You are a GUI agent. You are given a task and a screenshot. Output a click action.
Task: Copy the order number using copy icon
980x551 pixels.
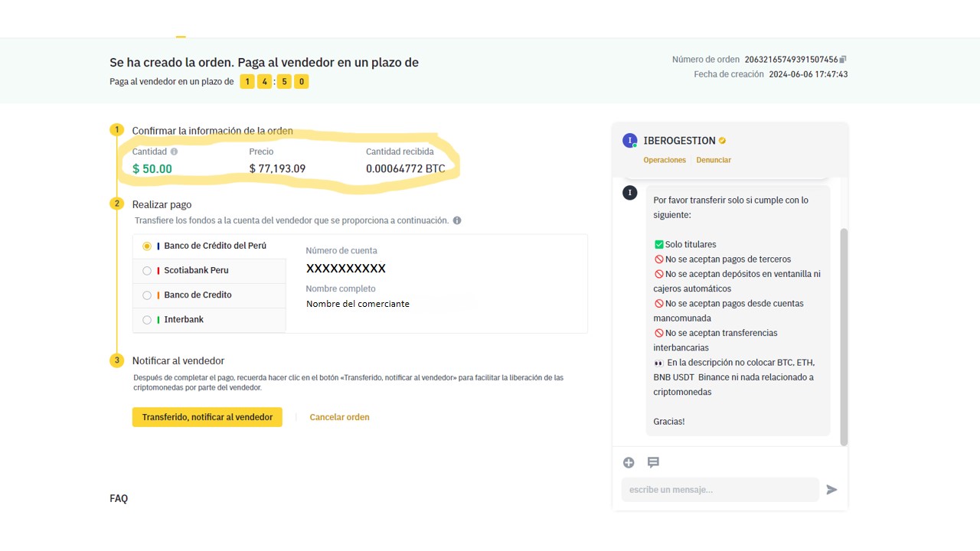pos(843,60)
